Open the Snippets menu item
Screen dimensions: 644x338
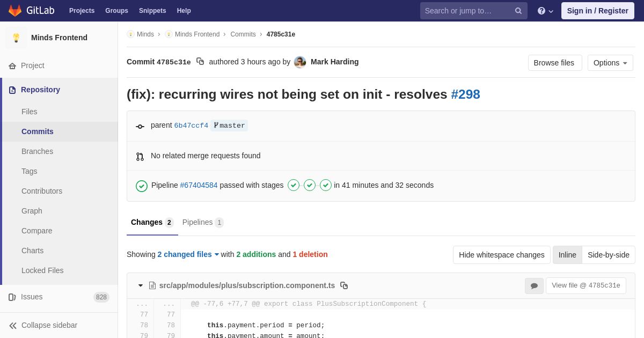pos(152,11)
